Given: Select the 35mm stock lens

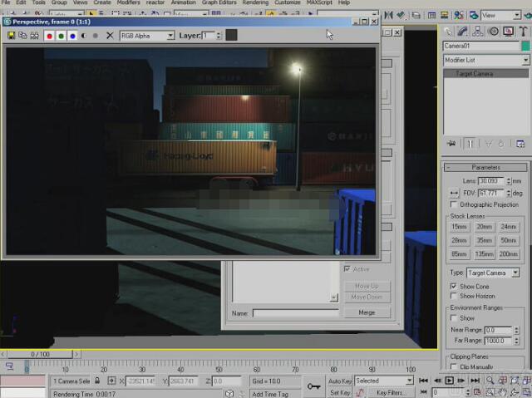Looking at the screenshot, I should tap(484, 240).
